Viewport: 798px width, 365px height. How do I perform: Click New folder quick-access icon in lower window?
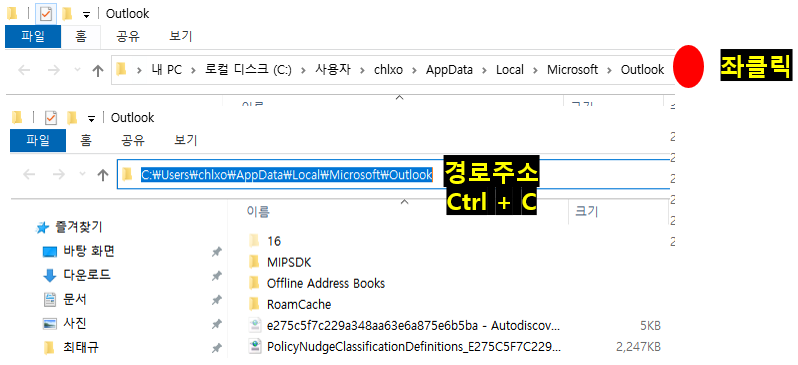click(72, 118)
